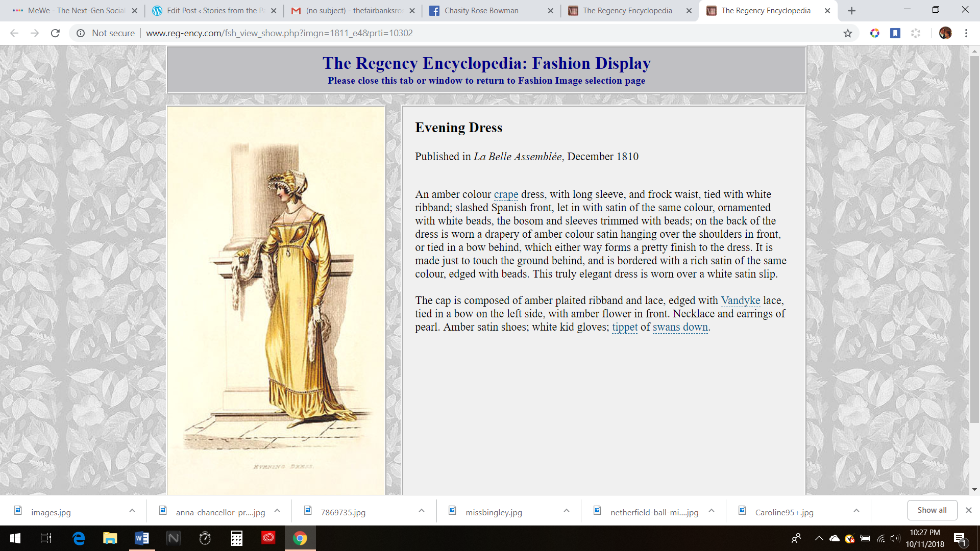Open the Chrome profile avatar

tap(945, 33)
